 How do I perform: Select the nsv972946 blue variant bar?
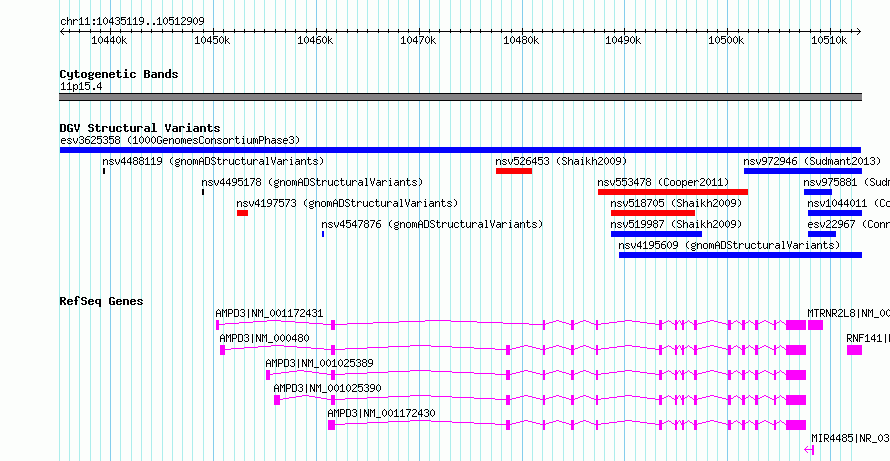pos(803,171)
